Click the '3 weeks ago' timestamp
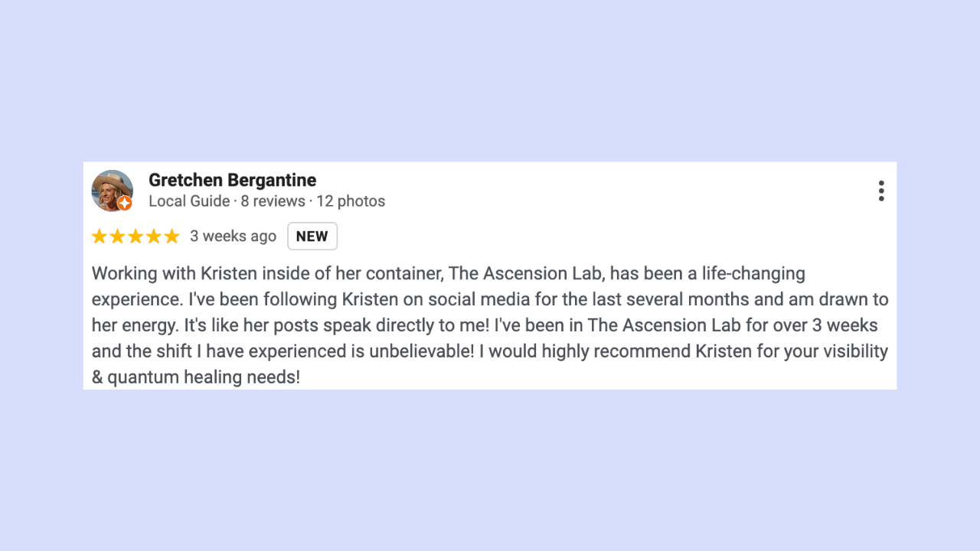Image resolution: width=980 pixels, height=551 pixels. pos(233,236)
